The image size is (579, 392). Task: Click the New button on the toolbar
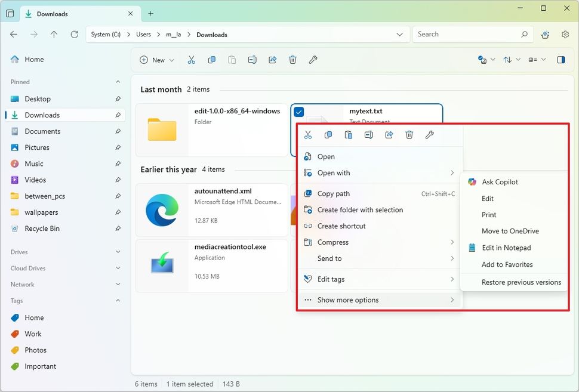[x=156, y=60]
